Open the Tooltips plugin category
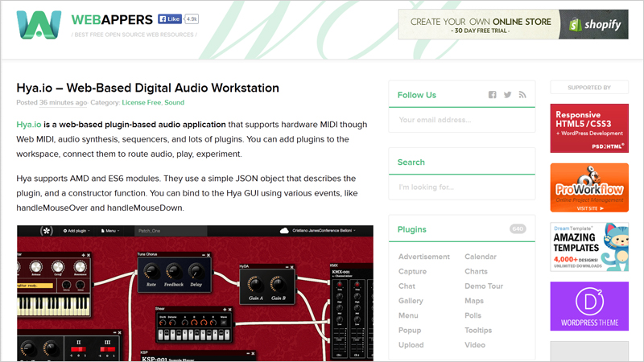Image resolution: width=644 pixels, height=362 pixels. pyautogui.click(x=478, y=331)
